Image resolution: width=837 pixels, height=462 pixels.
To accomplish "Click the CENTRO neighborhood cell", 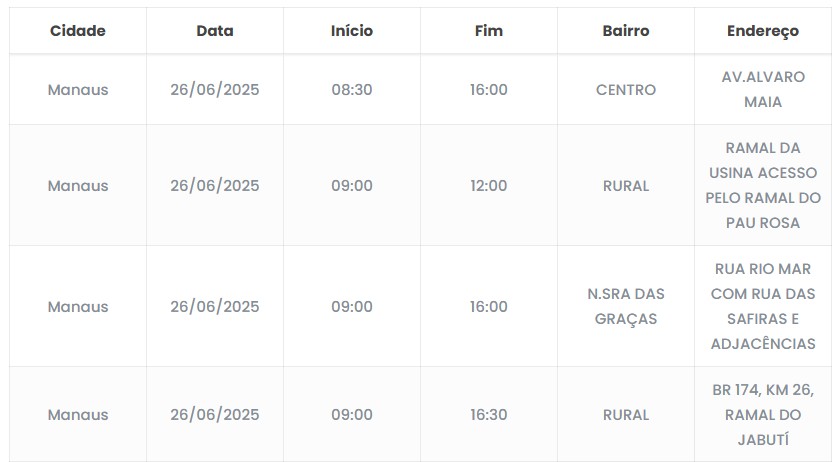I will pyautogui.click(x=626, y=90).
